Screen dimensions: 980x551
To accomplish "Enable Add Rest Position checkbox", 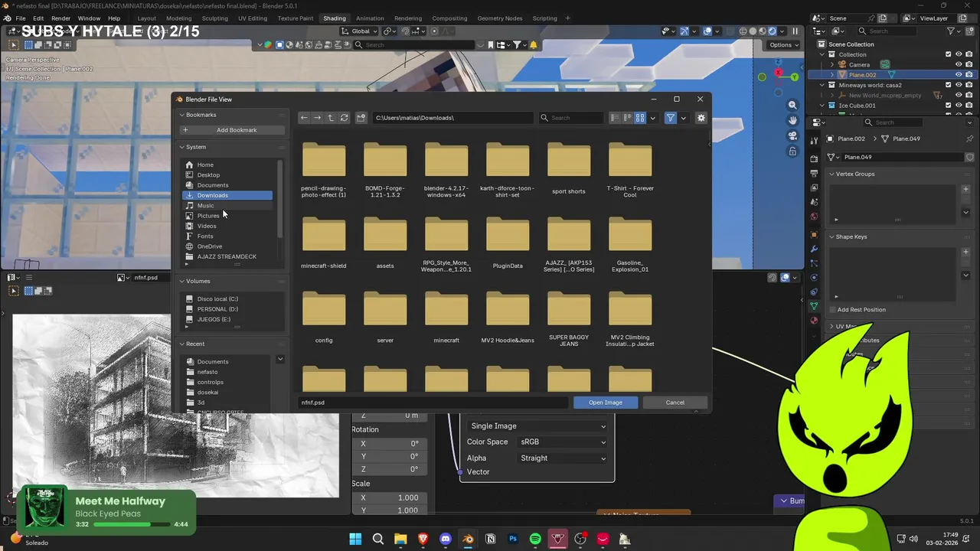I will 833,310.
